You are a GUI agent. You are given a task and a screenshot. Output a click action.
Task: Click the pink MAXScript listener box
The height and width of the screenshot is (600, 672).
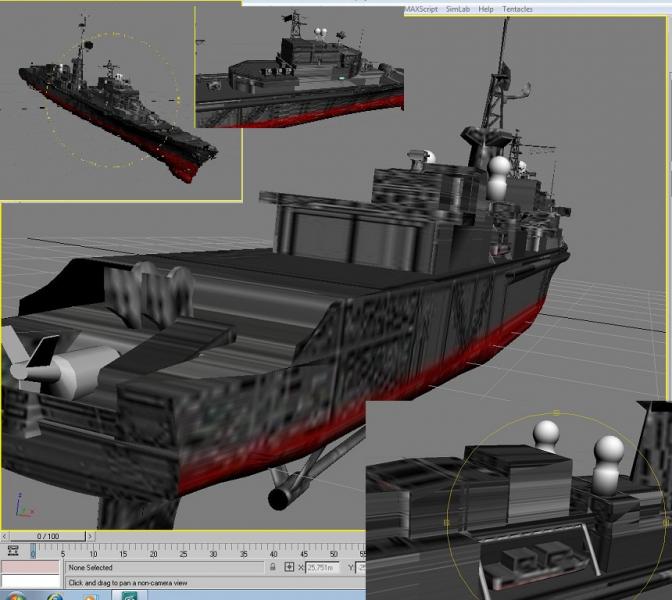point(30,567)
